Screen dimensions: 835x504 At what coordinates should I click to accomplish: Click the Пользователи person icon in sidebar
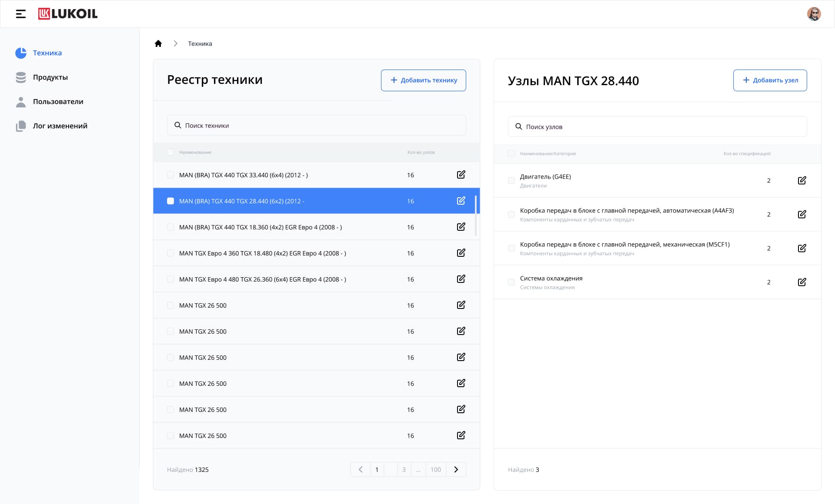pyautogui.click(x=21, y=102)
